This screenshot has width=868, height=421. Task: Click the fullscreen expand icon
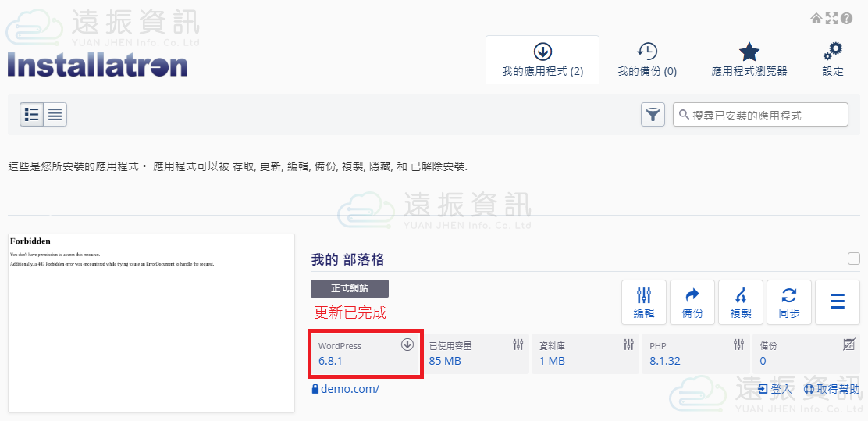[x=831, y=18]
